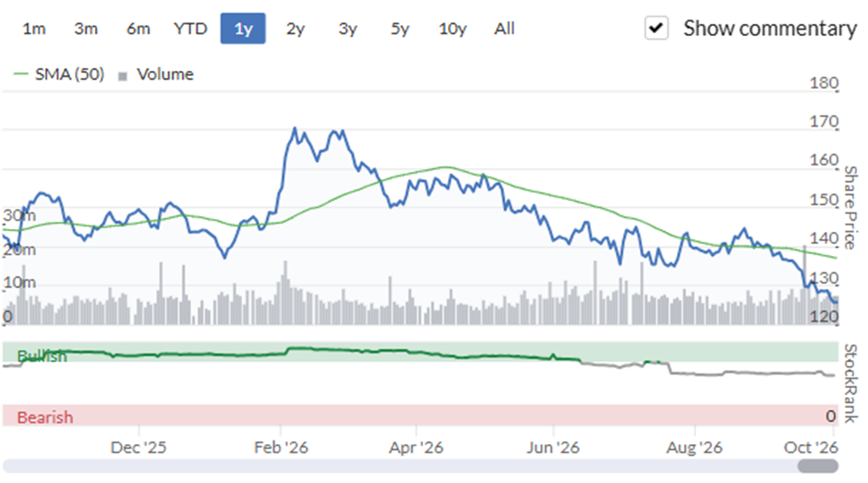Click the green SMA legend line marker
Screen dimensions: 868x483
[20, 74]
